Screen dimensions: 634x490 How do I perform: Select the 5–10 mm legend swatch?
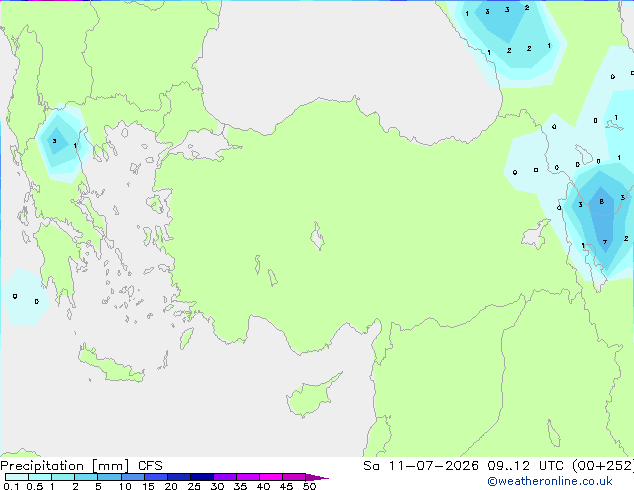[x=109, y=477]
